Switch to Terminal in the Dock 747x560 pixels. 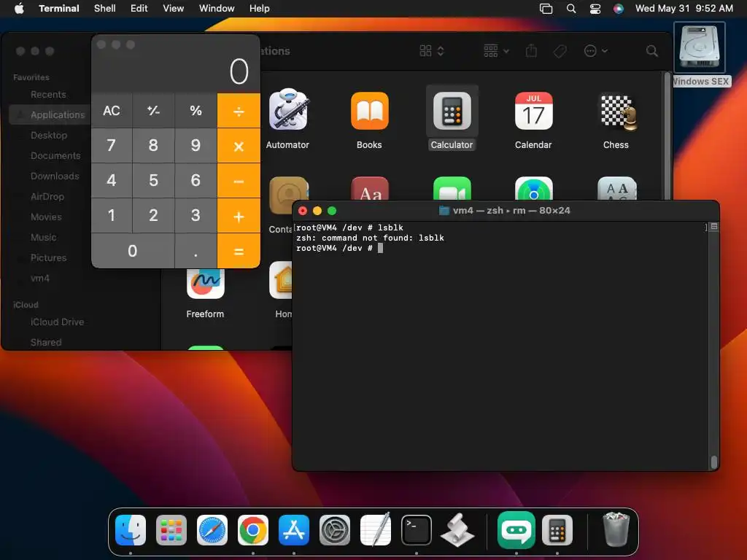pyautogui.click(x=417, y=529)
